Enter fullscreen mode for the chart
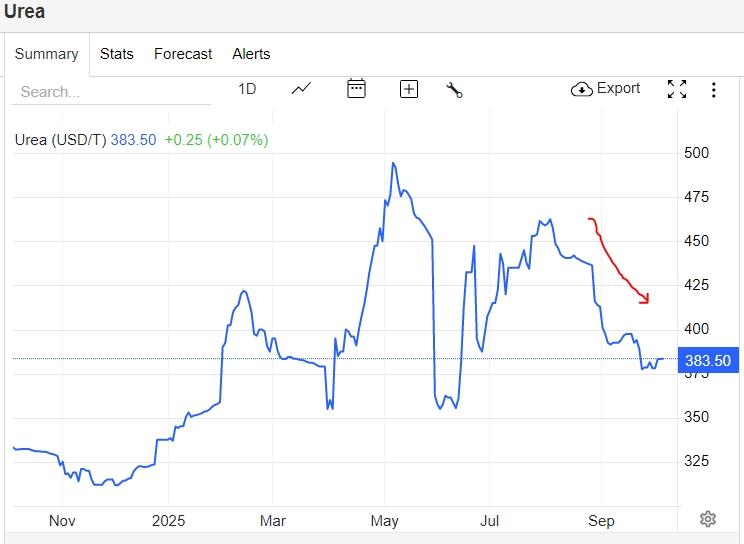Image resolution: width=744 pixels, height=544 pixels. pos(677,89)
